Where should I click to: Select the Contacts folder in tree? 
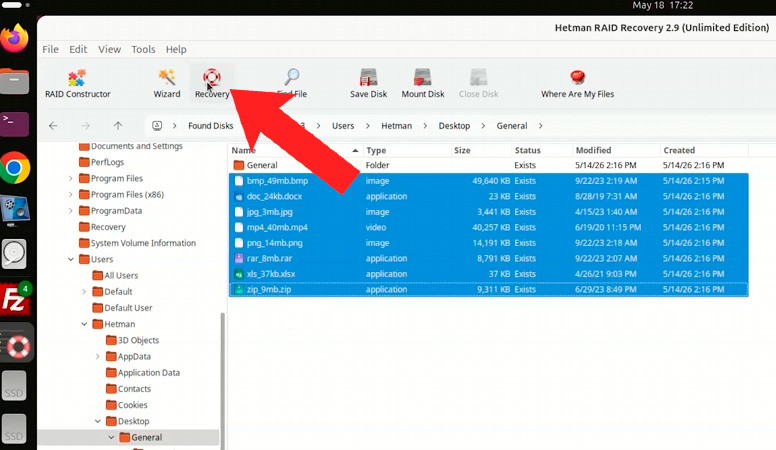coord(128,389)
